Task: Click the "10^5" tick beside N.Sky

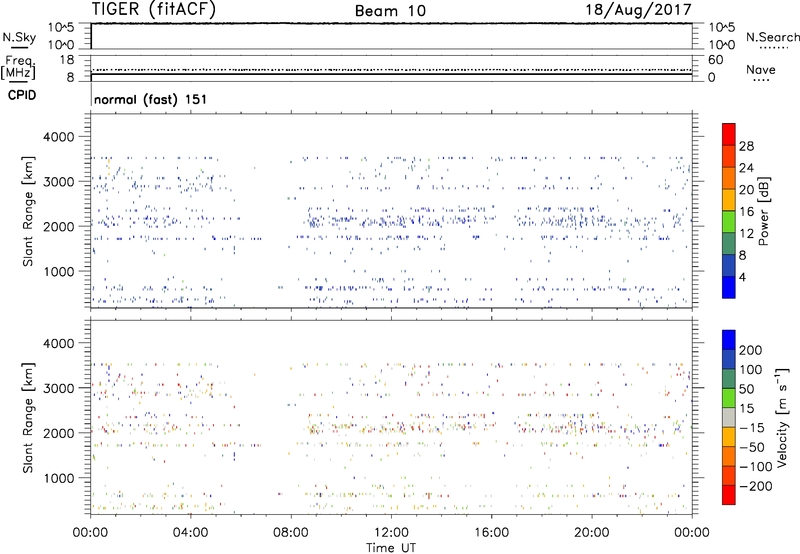Action: (x=61, y=27)
